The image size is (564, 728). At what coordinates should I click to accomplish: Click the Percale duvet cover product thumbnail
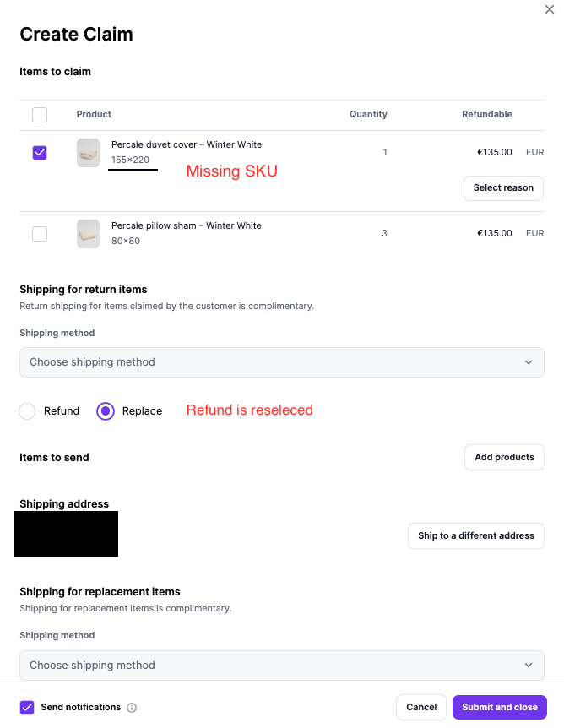88,153
